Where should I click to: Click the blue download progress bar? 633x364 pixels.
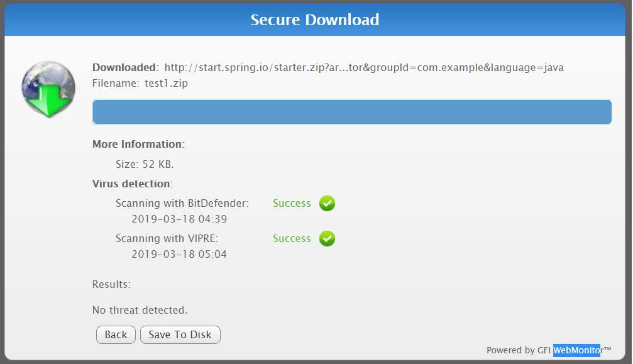click(352, 112)
